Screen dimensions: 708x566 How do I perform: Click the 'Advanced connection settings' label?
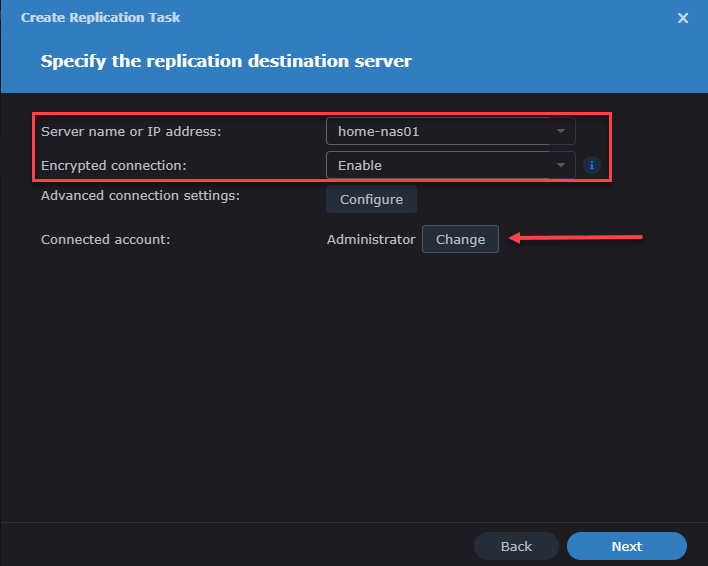click(140, 196)
